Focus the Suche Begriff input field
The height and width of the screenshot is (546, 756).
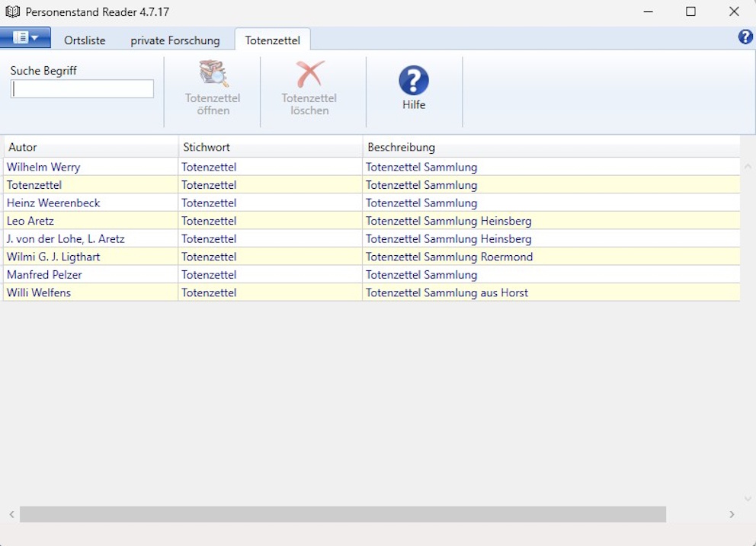82,88
